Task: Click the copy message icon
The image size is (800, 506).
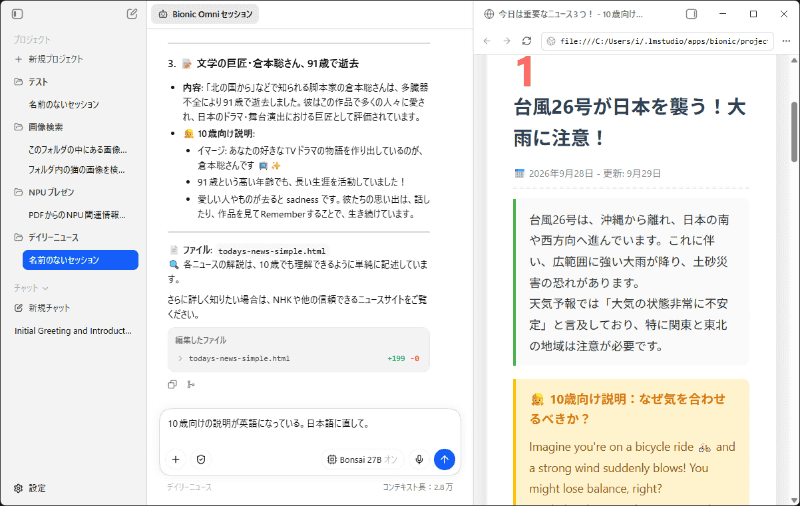Action: [x=172, y=384]
